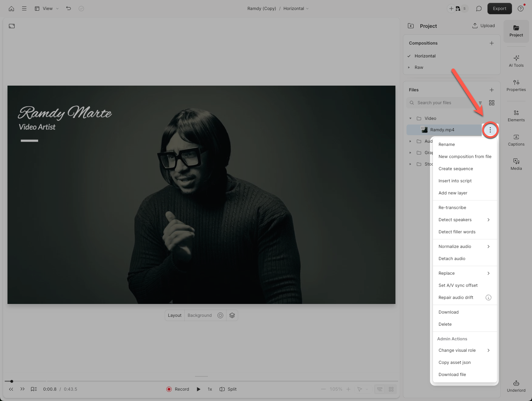Summon the Underlord assistant

point(516,385)
